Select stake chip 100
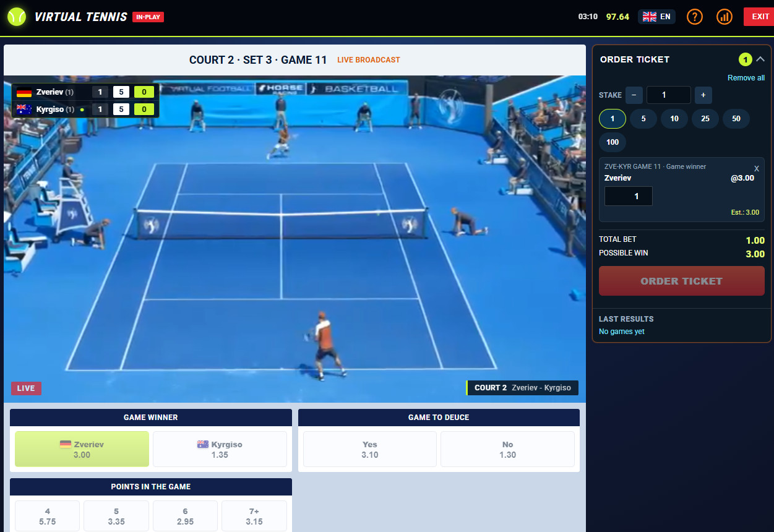Viewport: 774px width, 532px height. (613, 142)
